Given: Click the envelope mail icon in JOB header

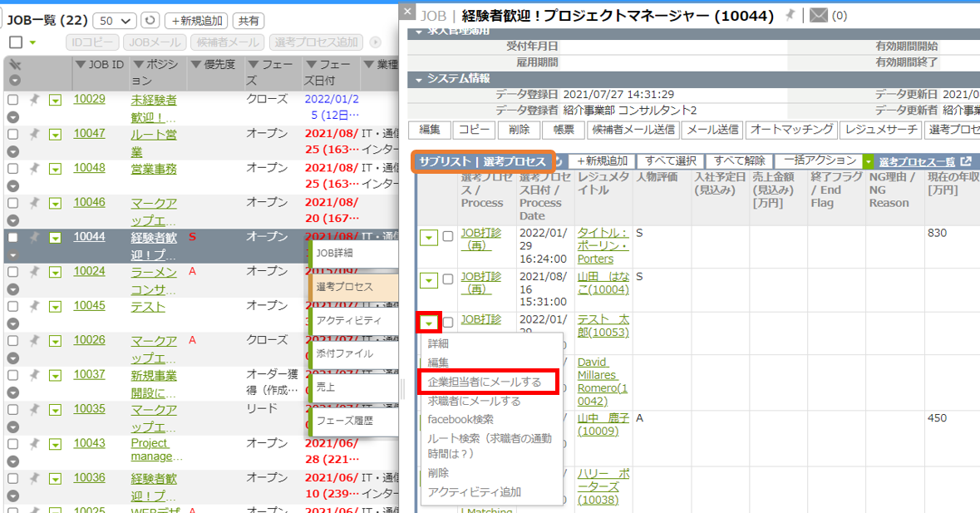Looking at the screenshot, I should click(819, 15).
